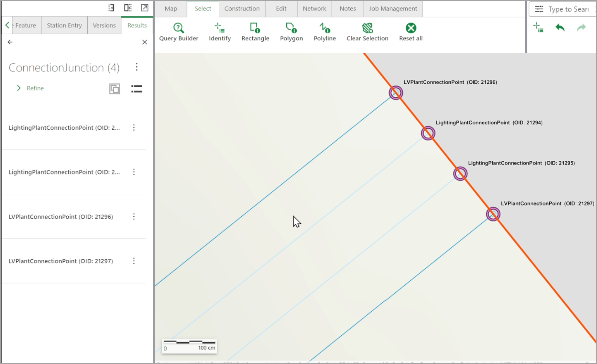Image resolution: width=597 pixels, height=364 pixels.
Task: Switch to the Construction tab
Action: point(242,9)
